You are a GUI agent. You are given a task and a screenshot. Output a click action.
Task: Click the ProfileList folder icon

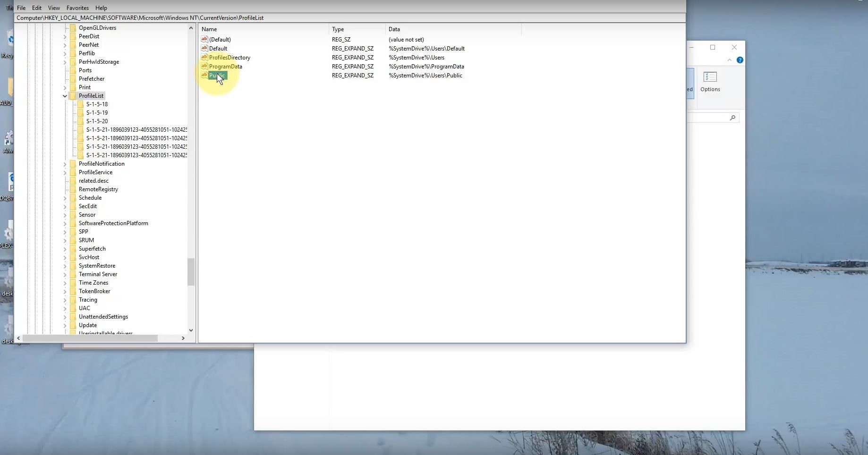click(73, 96)
